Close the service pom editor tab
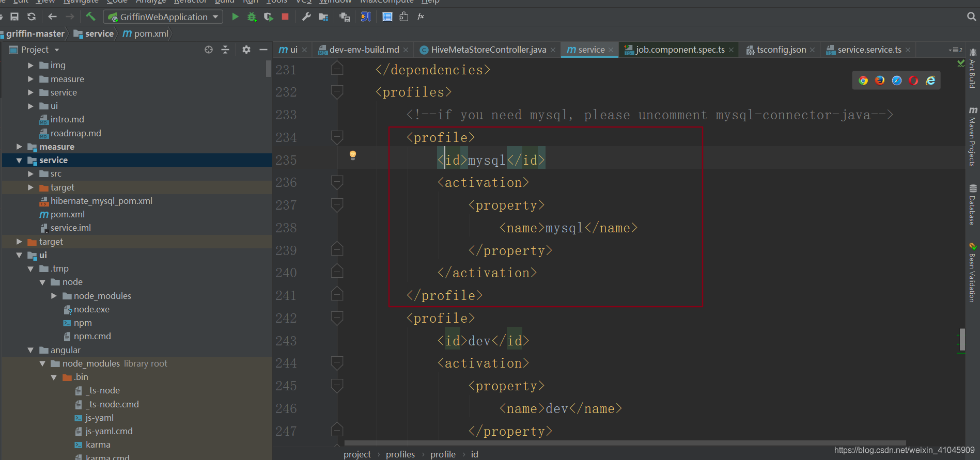Viewport: 980px width, 460px height. tap(611, 50)
